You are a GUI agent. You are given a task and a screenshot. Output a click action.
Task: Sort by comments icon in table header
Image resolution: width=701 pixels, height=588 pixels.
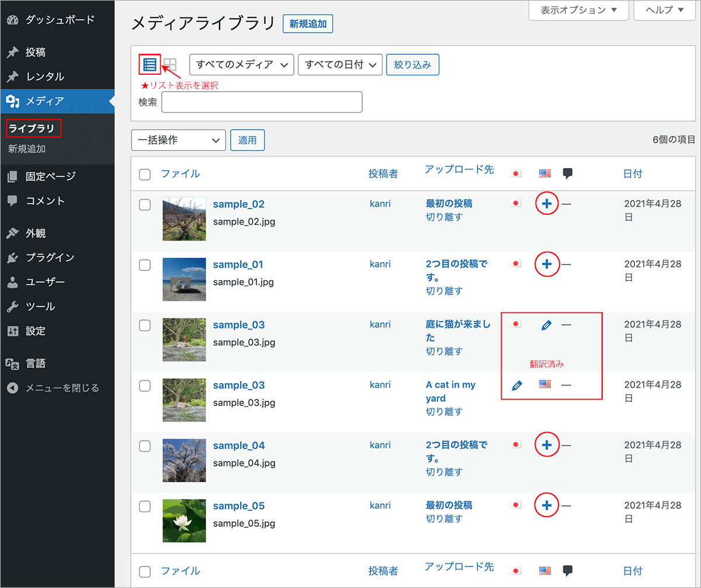[x=567, y=173]
